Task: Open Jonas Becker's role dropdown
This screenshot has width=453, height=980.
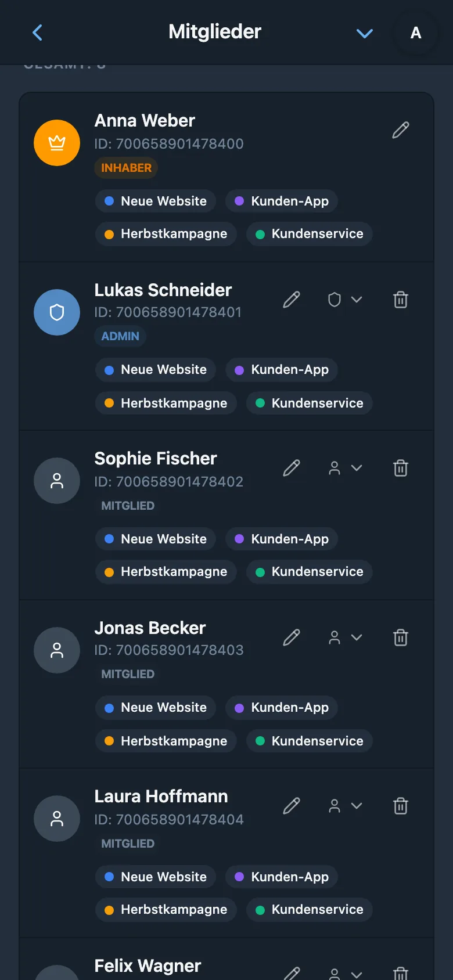Action: (x=346, y=637)
